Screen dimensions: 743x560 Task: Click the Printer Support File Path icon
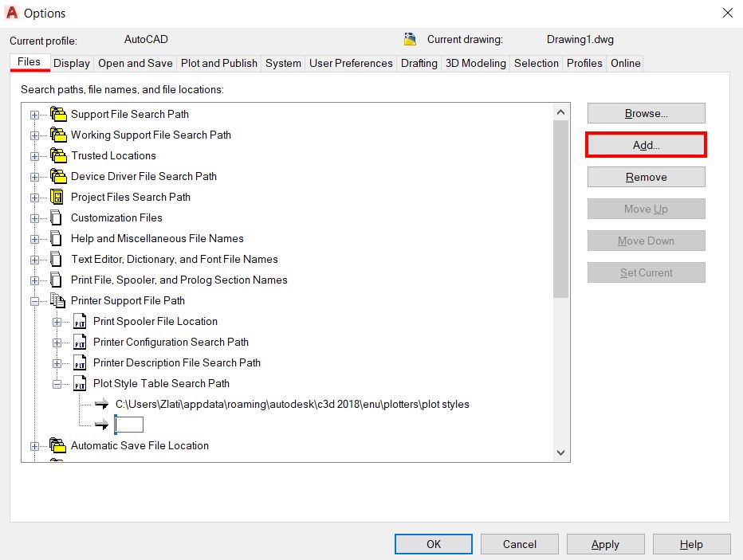click(57, 300)
